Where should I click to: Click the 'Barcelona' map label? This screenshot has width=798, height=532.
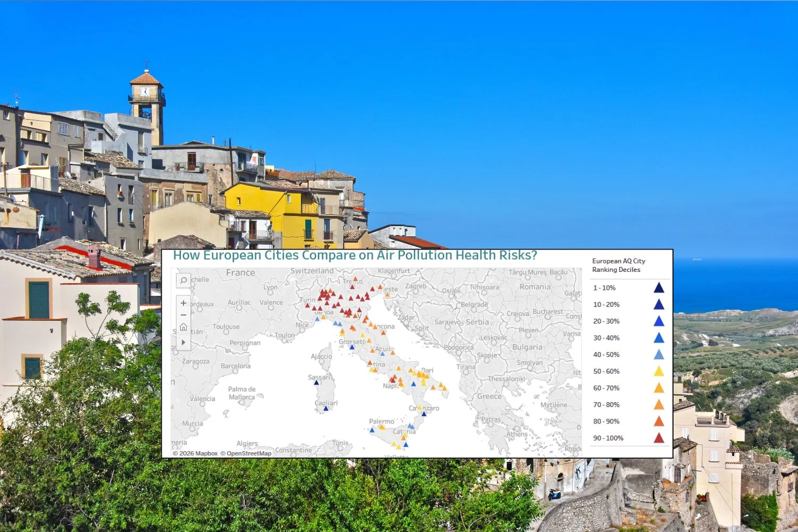click(236, 366)
